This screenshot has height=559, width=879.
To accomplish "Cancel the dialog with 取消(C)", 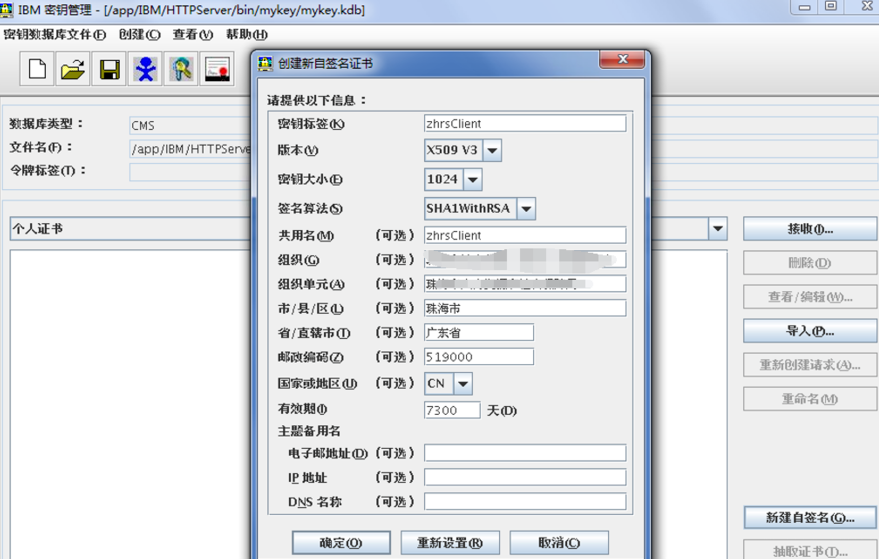I will (559, 543).
